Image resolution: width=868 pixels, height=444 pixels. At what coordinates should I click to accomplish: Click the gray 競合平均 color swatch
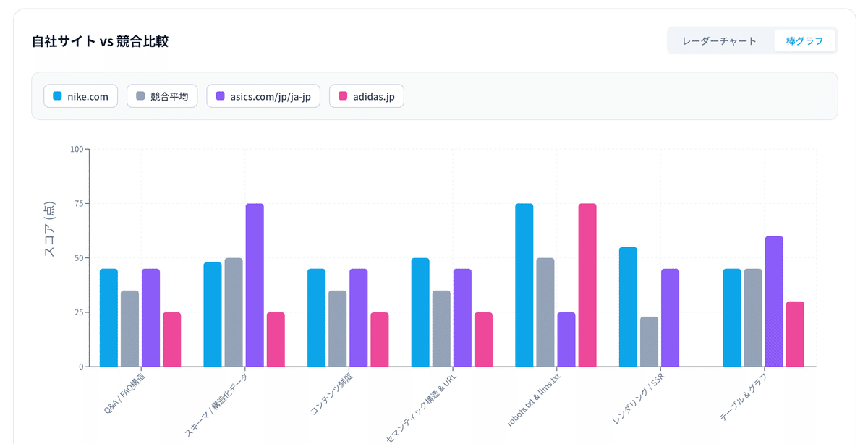click(140, 96)
